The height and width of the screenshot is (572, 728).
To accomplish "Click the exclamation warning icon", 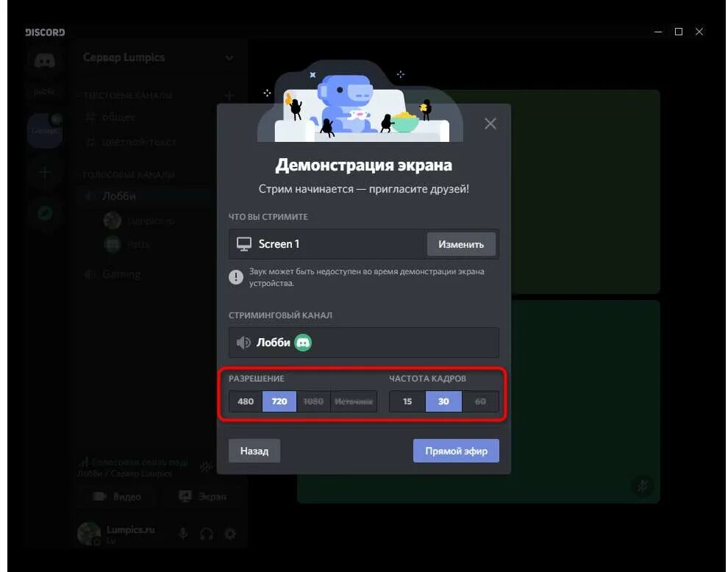I will [x=236, y=277].
